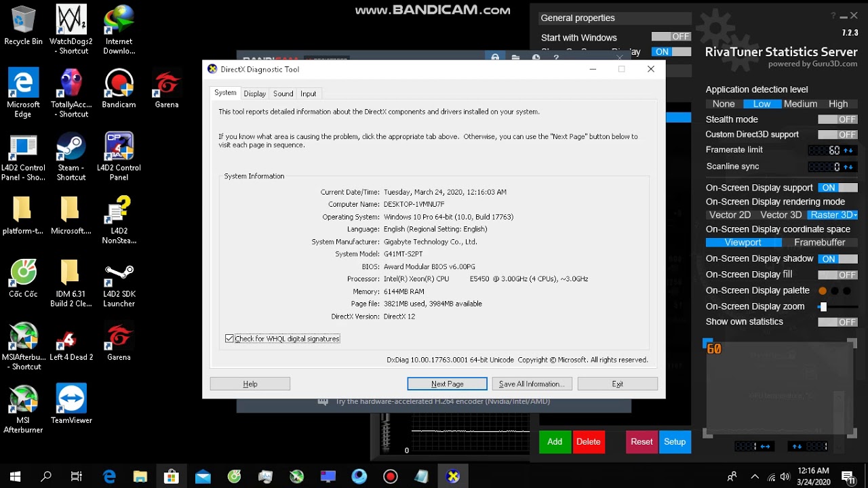Click the Reset button in RivaTuner
Image resolution: width=868 pixels, height=488 pixels.
[642, 442]
